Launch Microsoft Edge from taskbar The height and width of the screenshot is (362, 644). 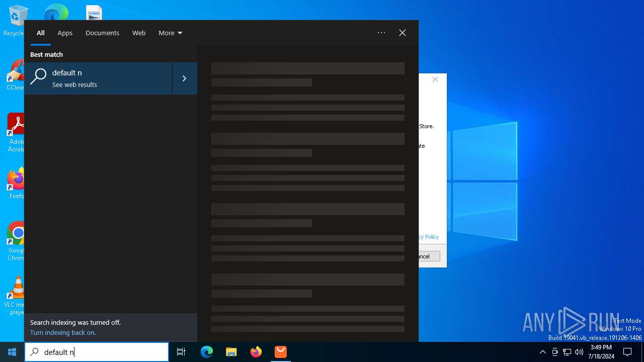point(207,352)
